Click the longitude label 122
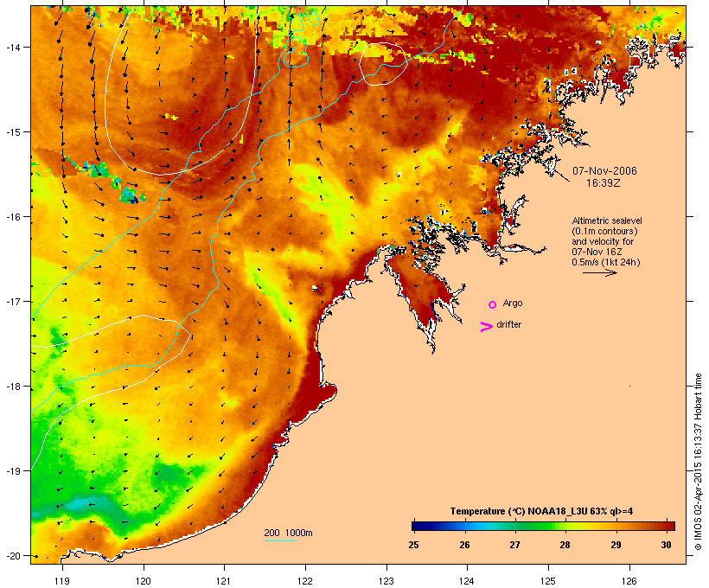 [305, 581]
